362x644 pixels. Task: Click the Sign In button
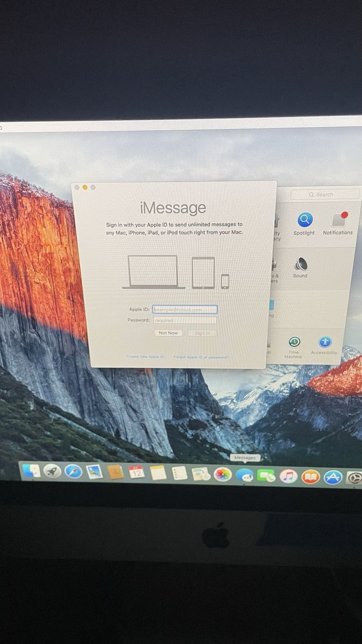click(202, 333)
